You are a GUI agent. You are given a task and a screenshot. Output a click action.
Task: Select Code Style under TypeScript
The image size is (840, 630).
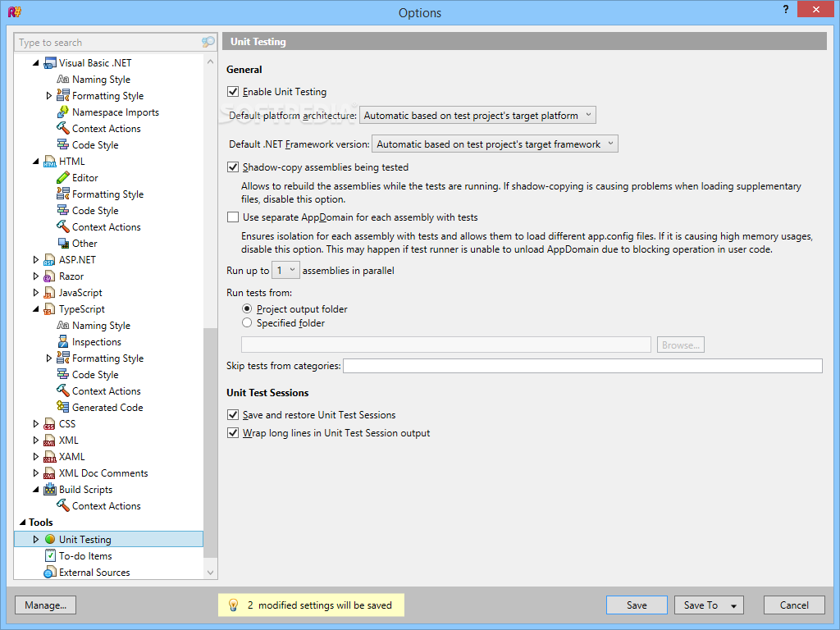pyautogui.click(x=95, y=374)
